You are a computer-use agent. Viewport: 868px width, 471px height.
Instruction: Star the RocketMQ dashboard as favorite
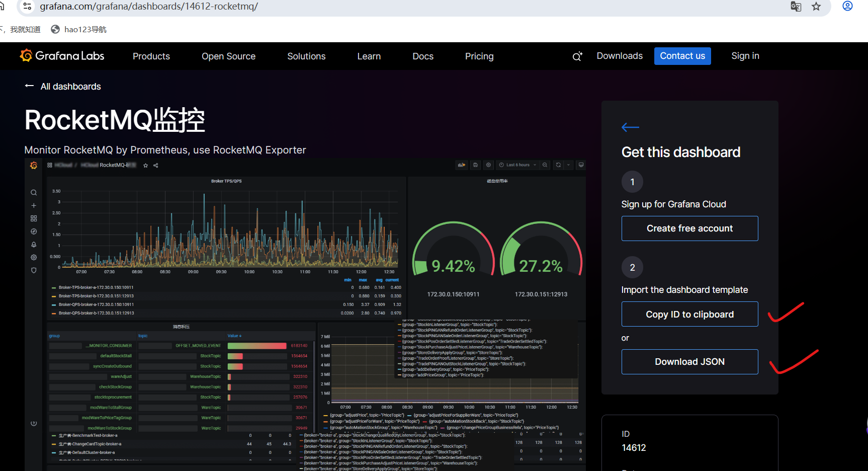145,165
